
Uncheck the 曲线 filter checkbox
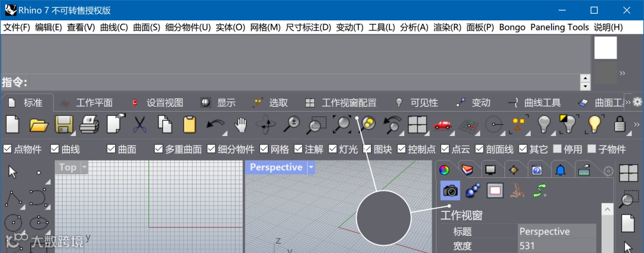(55, 149)
